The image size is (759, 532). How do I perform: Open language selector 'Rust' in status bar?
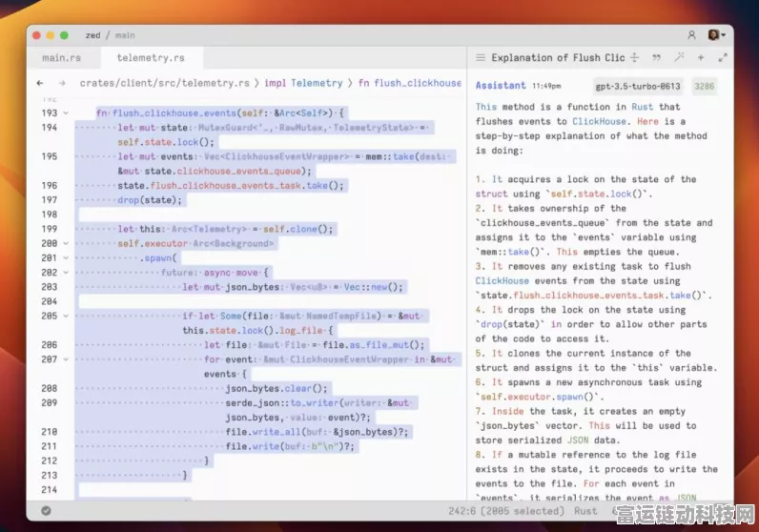click(585, 511)
